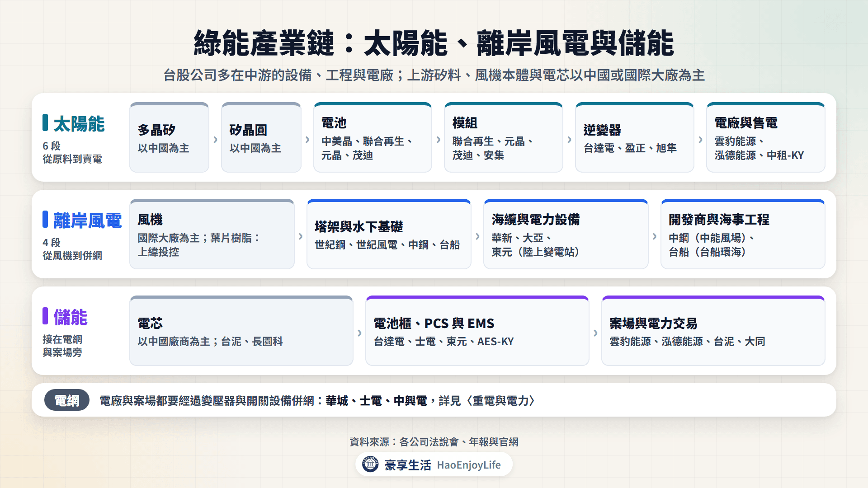Screen dimensions: 868x488
Task: Click the 4 段 label under 離岸風電
Action: point(52,243)
